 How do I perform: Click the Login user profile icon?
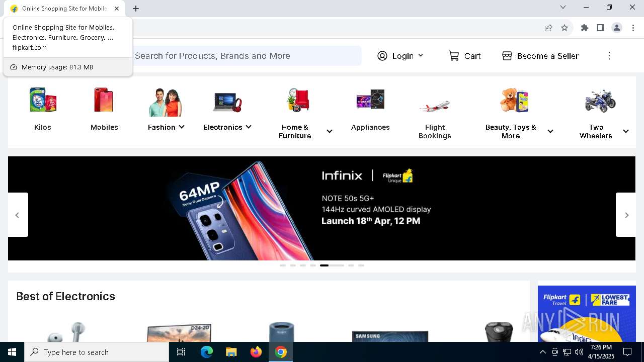coord(382,56)
